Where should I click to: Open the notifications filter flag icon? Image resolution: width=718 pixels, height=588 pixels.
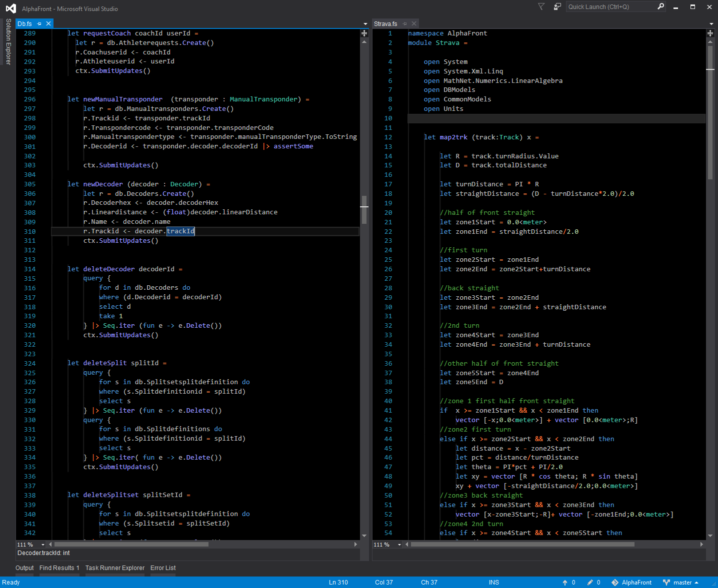[x=541, y=6]
